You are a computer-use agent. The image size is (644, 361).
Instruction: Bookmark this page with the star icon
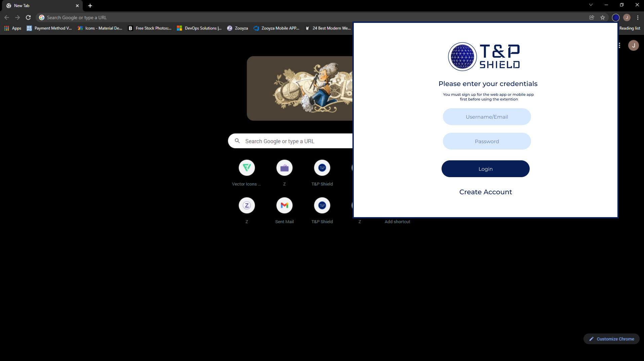(x=603, y=17)
